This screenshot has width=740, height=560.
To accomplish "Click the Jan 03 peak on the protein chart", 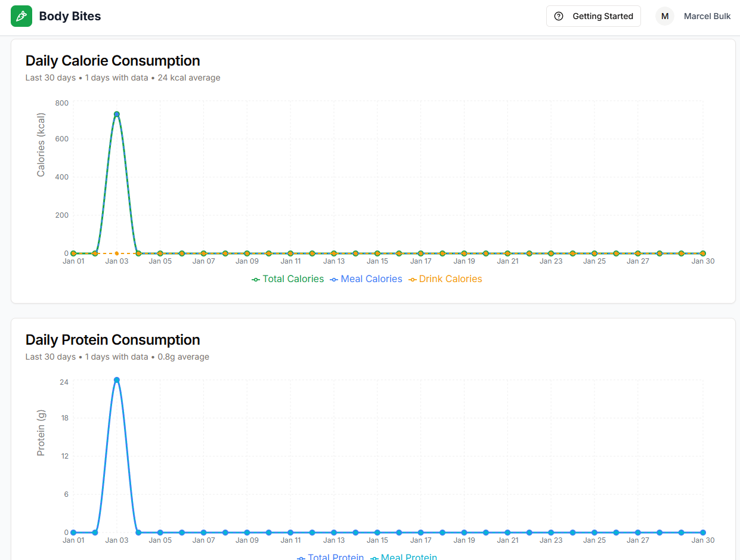I will tap(116, 379).
